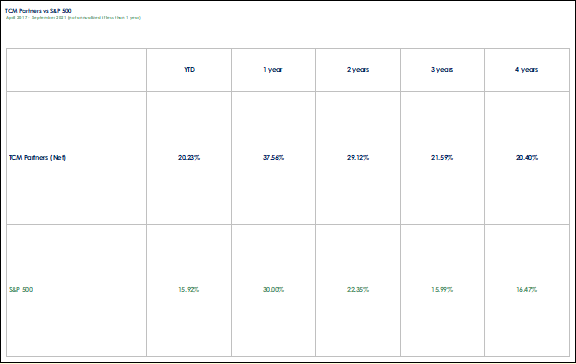
Task: Click the value 15.92%
Action: coord(189,289)
